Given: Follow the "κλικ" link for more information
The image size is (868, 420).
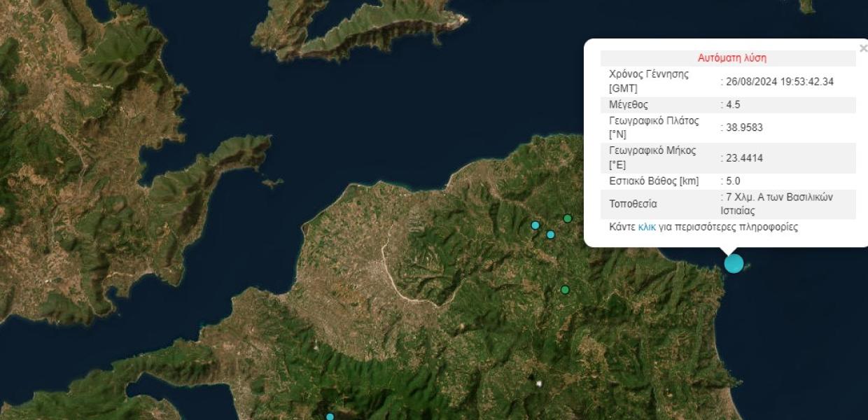Looking at the screenshot, I should pos(647,227).
